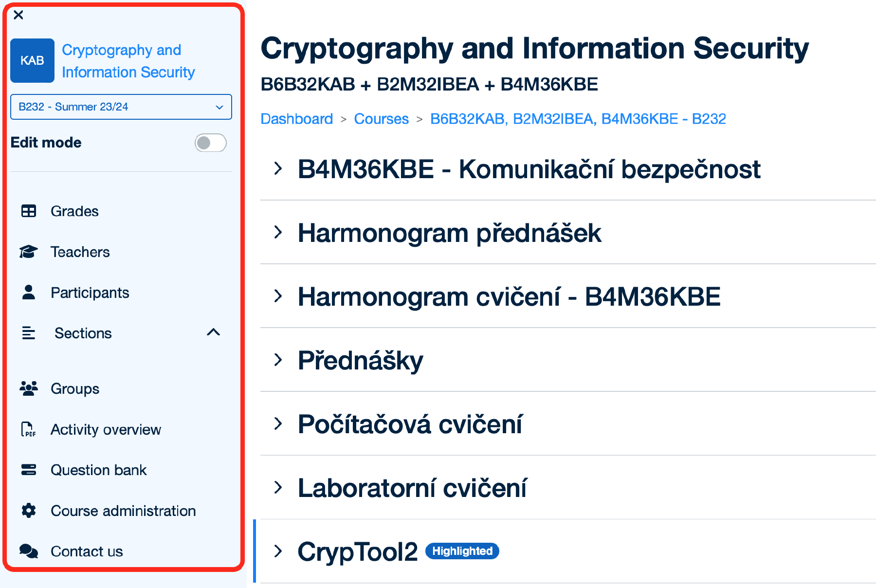Click the Course administration gear icon
This screenshot has width=876, height=588.
click(29, 511)
